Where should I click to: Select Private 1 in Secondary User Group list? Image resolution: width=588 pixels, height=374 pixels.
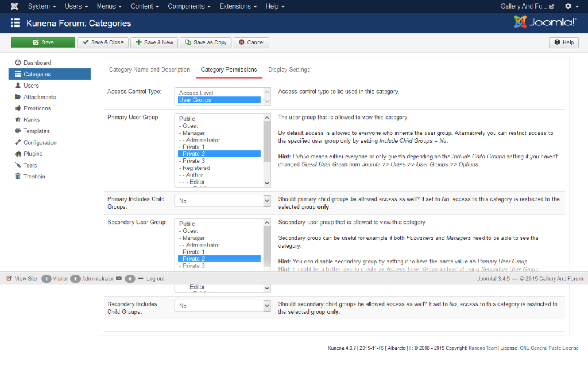pos(219,252)
